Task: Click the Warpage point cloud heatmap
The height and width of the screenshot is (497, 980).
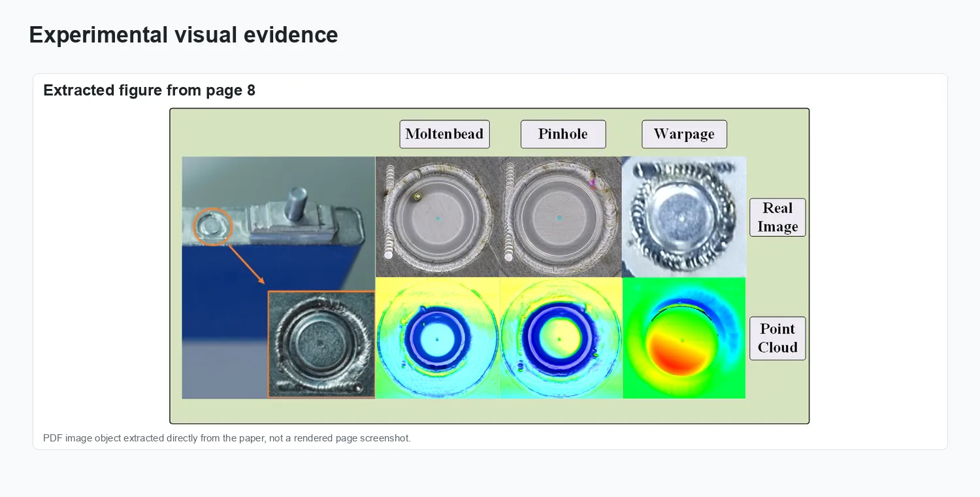Action: (684, 337)
